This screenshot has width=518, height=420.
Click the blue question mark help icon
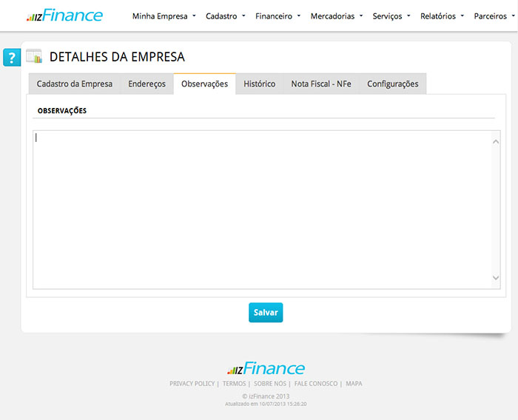(11, 58)
